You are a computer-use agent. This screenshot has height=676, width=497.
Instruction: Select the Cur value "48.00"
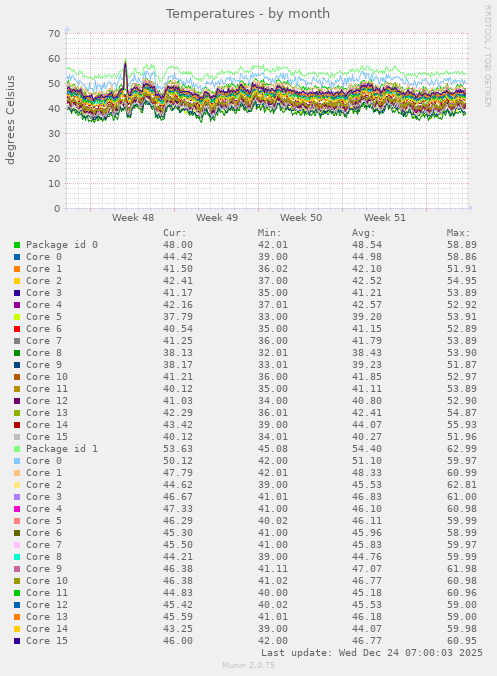(178, 245)
